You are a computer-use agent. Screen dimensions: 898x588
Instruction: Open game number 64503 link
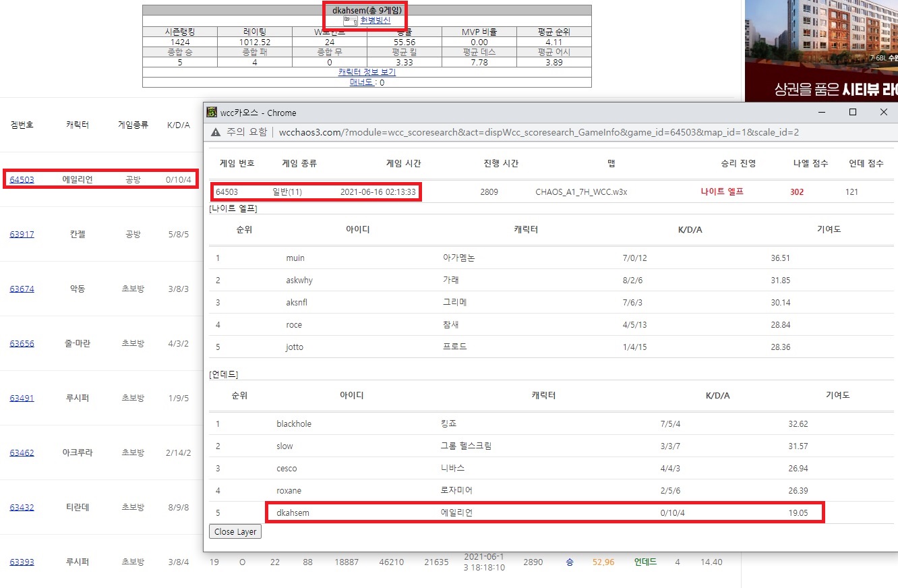point(22,179)
